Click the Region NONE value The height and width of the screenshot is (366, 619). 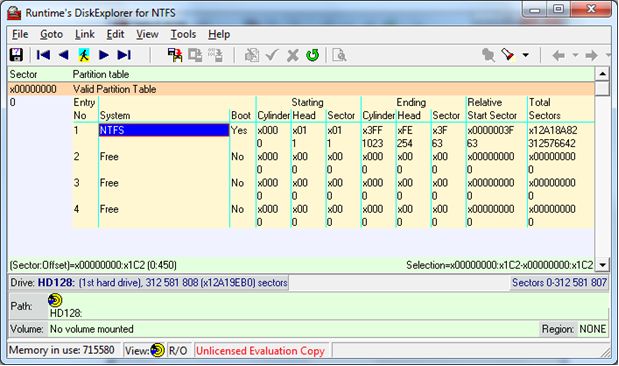point(593,329)
